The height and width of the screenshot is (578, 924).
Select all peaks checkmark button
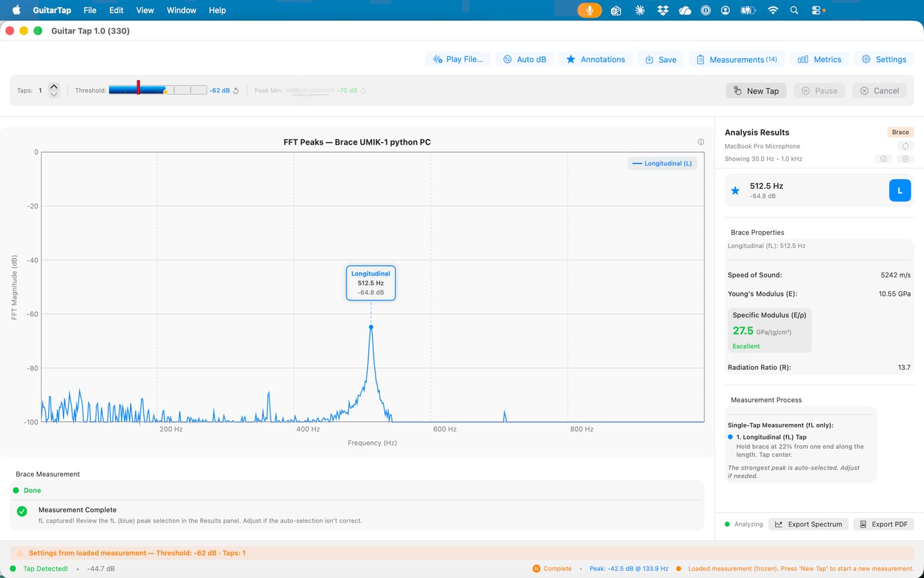point(883,159)
